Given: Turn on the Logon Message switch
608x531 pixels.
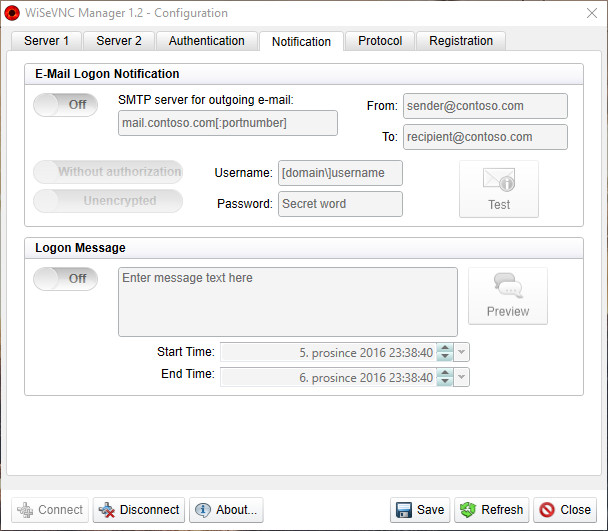Looking at the screenshot, I should point(66,278).
